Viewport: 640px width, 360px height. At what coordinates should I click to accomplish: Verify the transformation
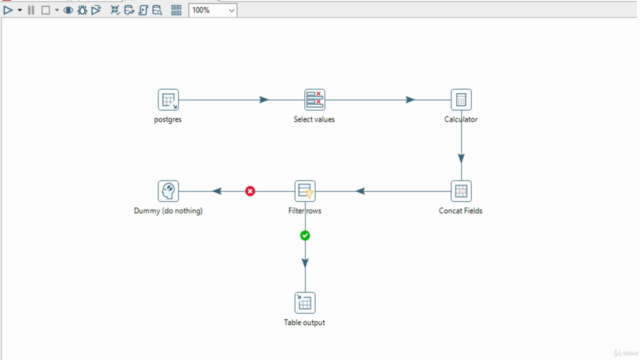[115, 10]
